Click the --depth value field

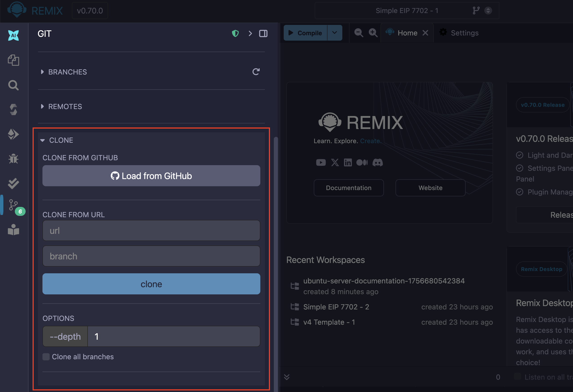coord(174,336)
